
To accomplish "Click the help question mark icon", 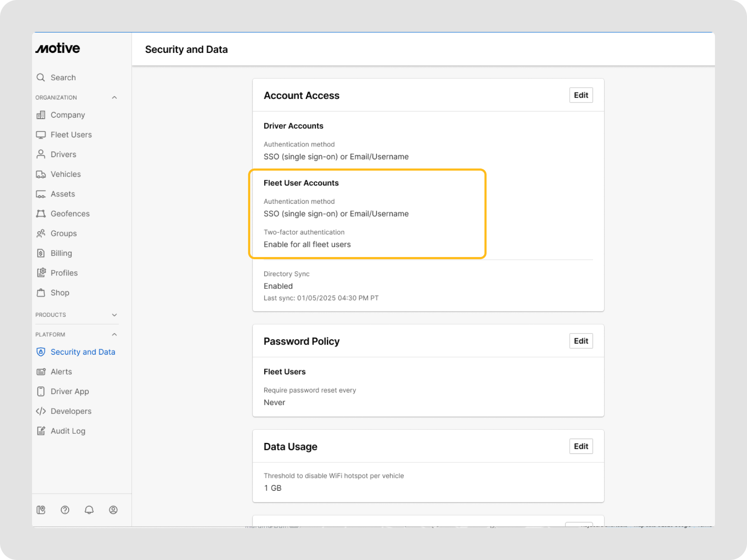I will coord(65,510).
